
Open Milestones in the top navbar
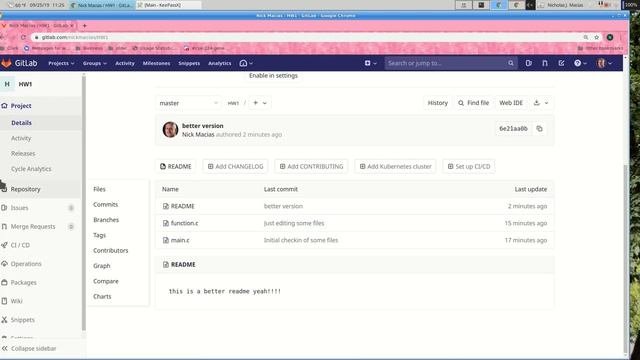click(x=156, y=63)
